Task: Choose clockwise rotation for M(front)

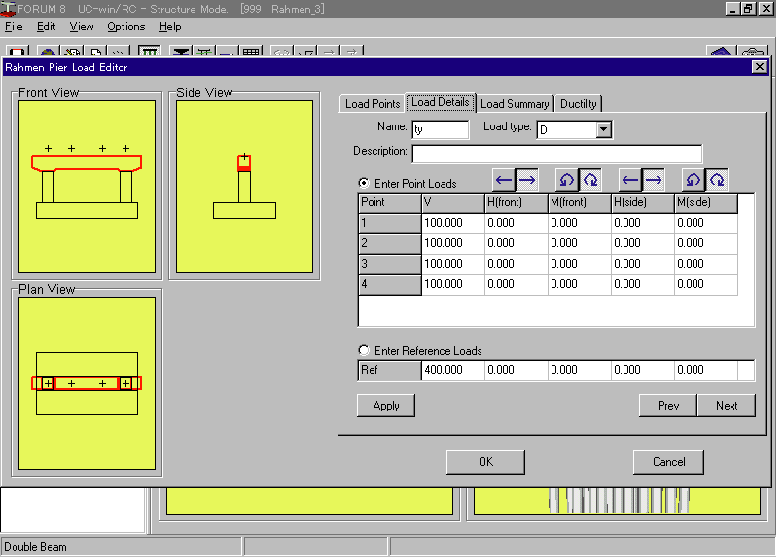Action: click(590, 180)
